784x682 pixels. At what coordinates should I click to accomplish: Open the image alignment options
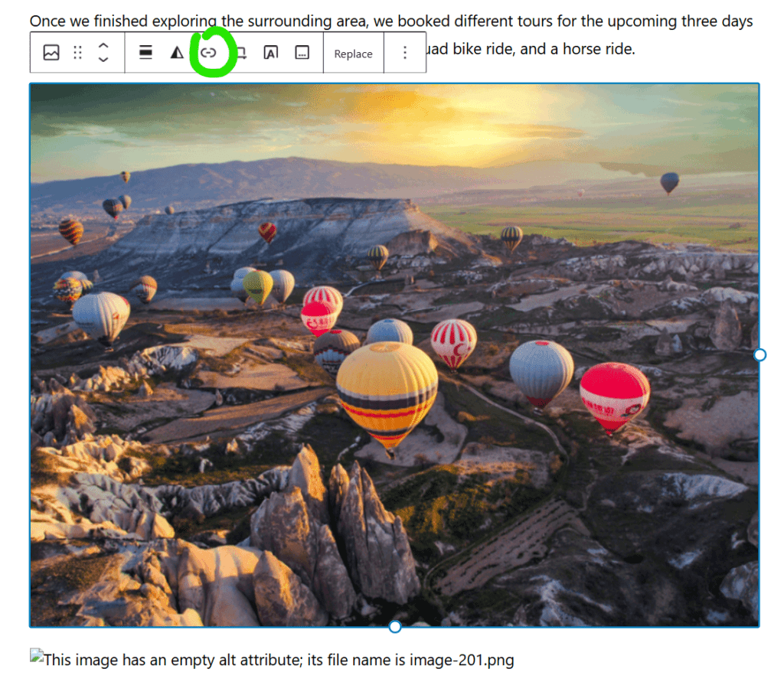click(x=145, y=53)
